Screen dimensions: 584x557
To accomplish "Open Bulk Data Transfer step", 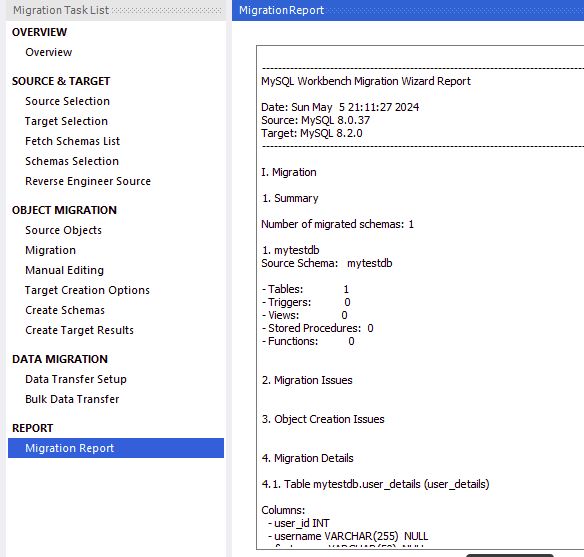I will 72,399.
